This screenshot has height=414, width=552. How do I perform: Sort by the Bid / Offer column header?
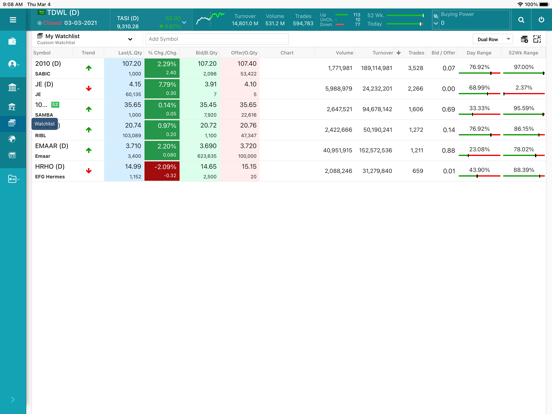coord(444,53)
